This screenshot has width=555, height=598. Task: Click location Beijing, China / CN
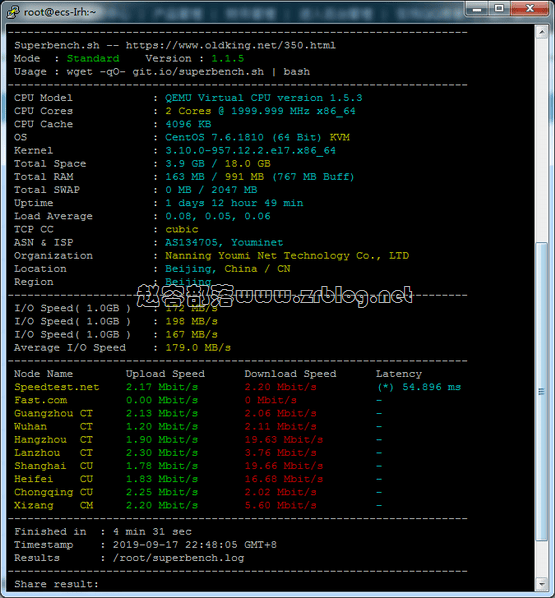228,269
